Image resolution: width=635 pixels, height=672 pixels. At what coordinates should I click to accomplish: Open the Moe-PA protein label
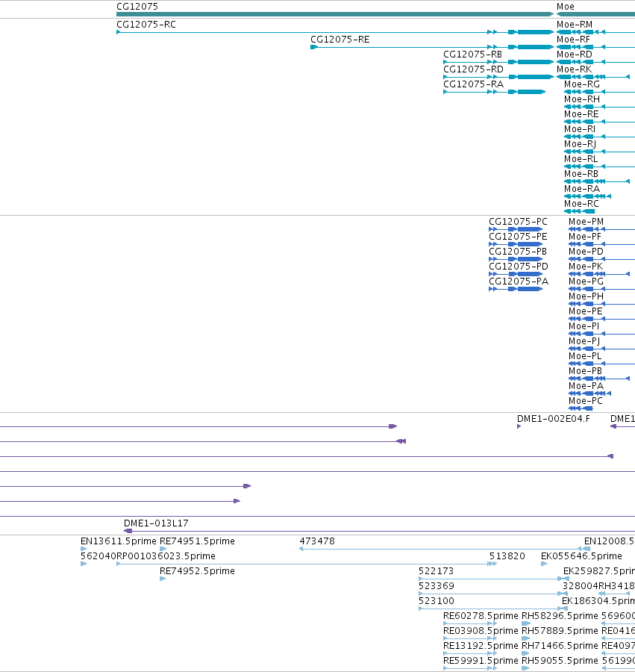point(586,386)
